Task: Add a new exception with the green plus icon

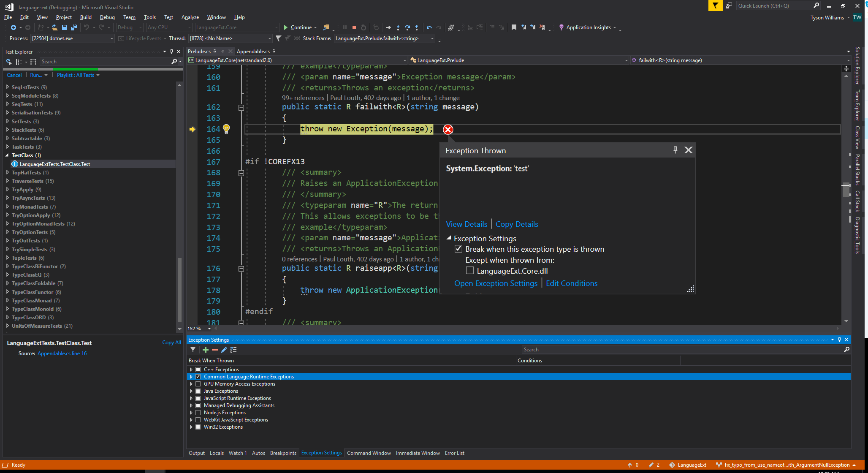Action: [206, 350]
